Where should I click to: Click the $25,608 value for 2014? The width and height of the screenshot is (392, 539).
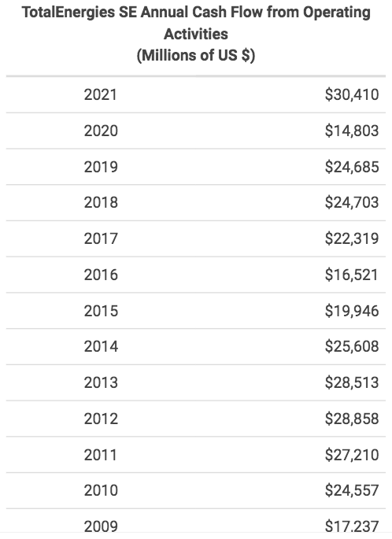[352, 346]
